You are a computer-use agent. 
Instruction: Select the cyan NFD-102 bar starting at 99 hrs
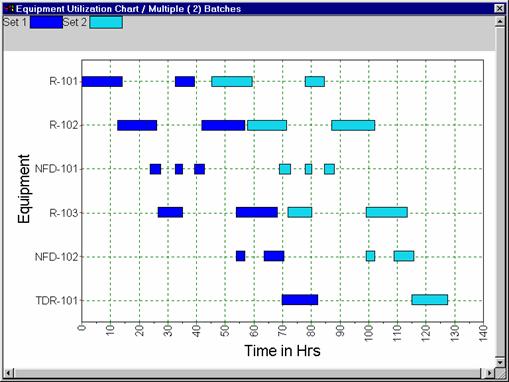(370, 256)
